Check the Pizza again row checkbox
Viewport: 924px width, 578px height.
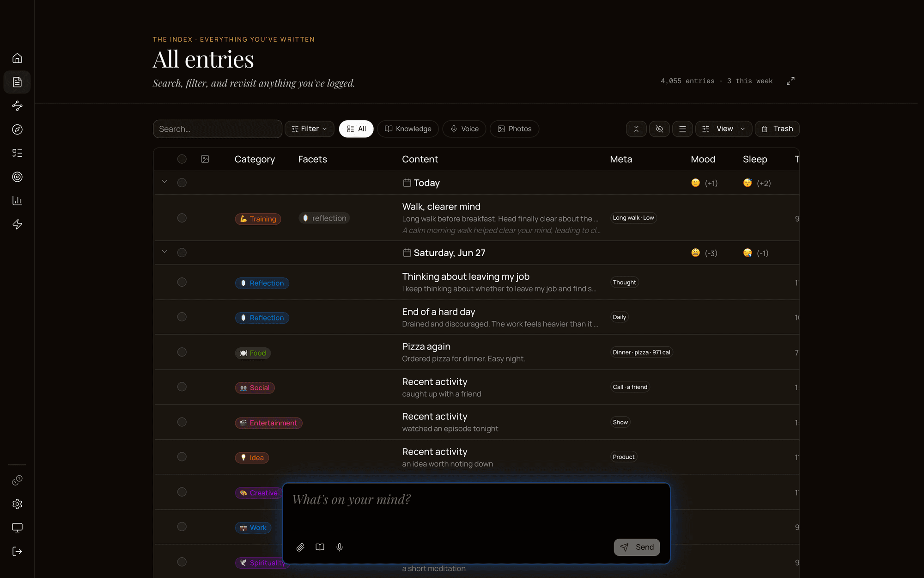coord(182,352)
